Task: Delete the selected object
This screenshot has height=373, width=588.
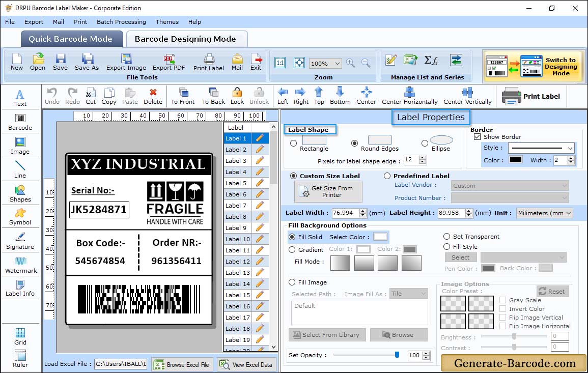Action: point(153,96)
